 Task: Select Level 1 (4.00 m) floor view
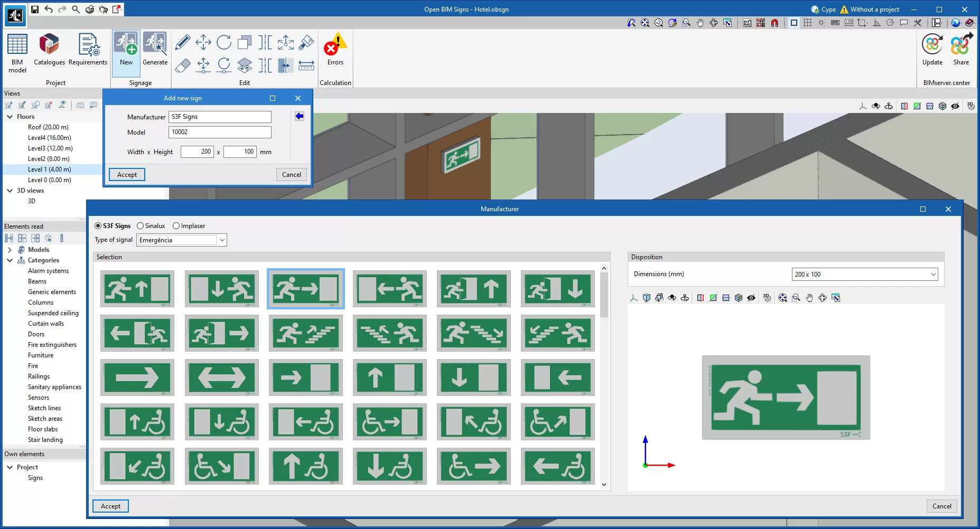click(x=49, y=169)
